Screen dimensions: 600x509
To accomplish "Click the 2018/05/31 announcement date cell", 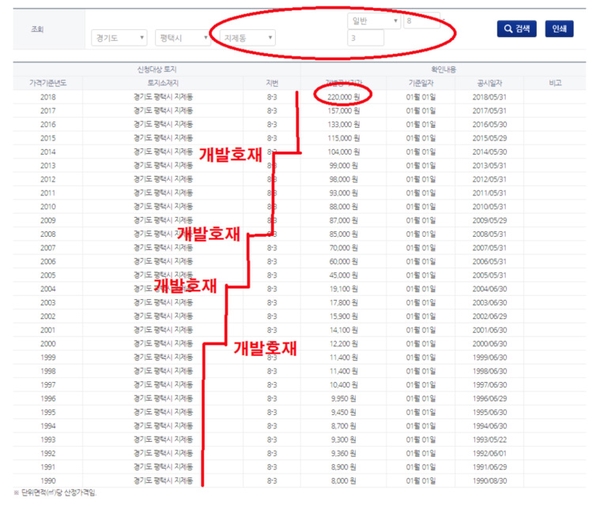I will coord(493,96).
